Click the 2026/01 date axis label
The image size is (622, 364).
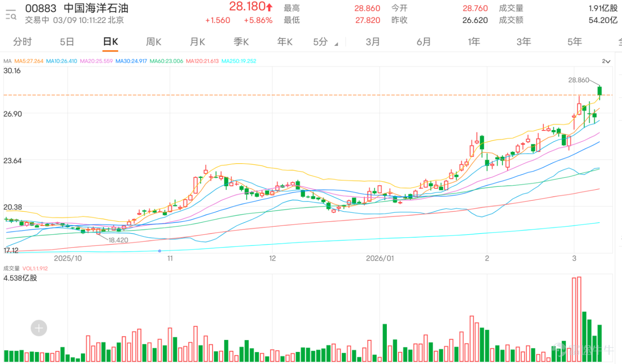pyautogui.click(x=380, y=258)
